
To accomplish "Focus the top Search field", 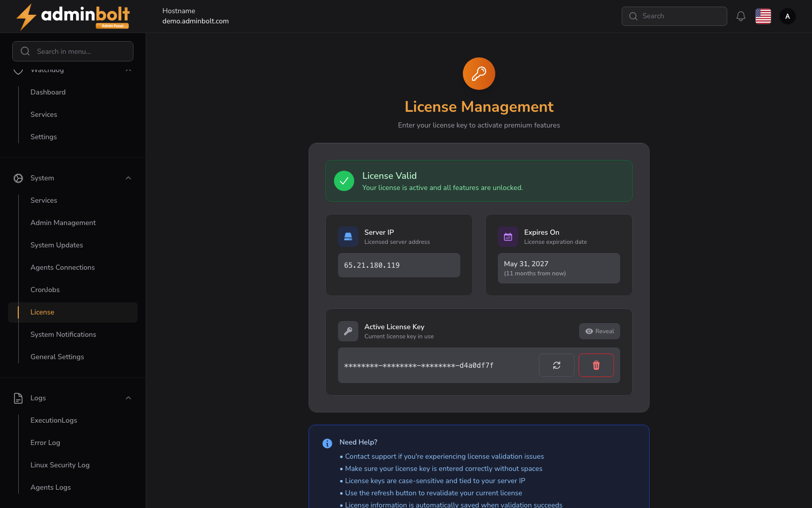I will click(x=674, y=16).
